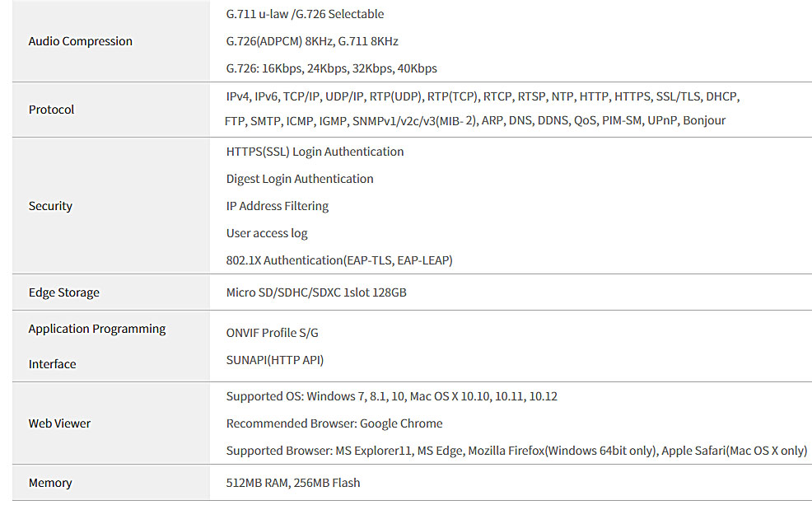
Task: Click the IP Address Filtering entry
Action: pos(277,206)
